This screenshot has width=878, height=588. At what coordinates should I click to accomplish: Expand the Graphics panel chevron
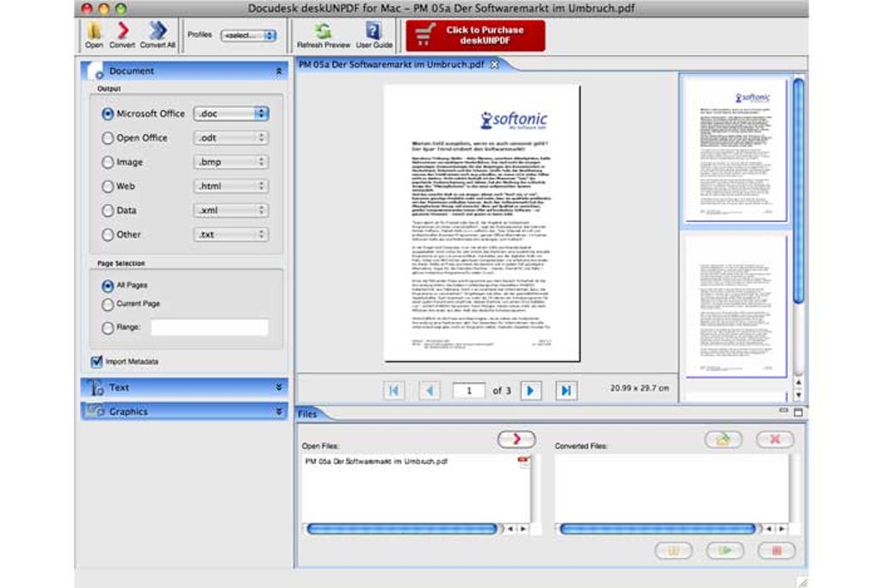click(x=279, y=411)
